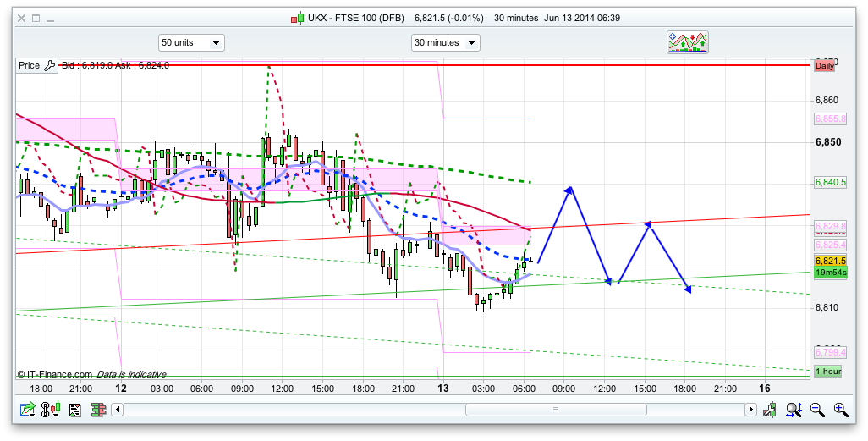
Task: Click the 19m54s countdown tag
Action: (831, 273)
